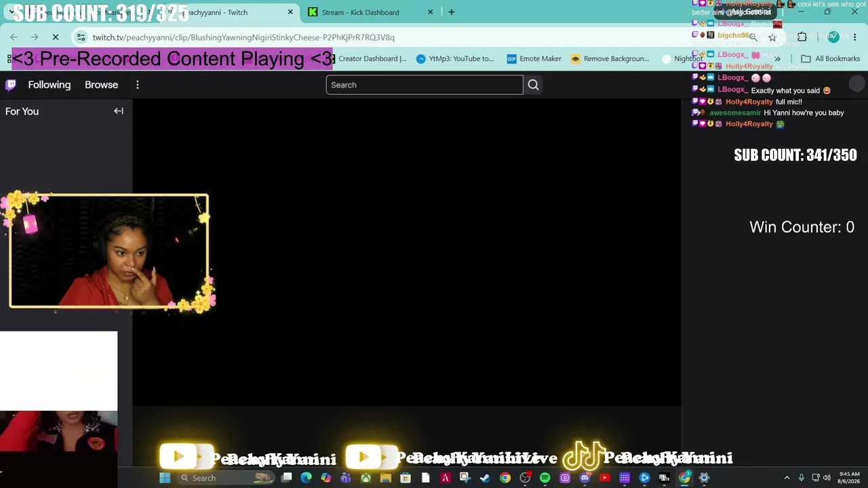Open Discord from the taskbar

pos(585,478)
